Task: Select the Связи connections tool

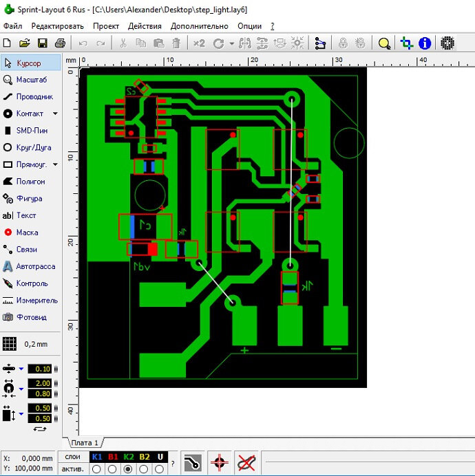Action: tap(31, 250)
